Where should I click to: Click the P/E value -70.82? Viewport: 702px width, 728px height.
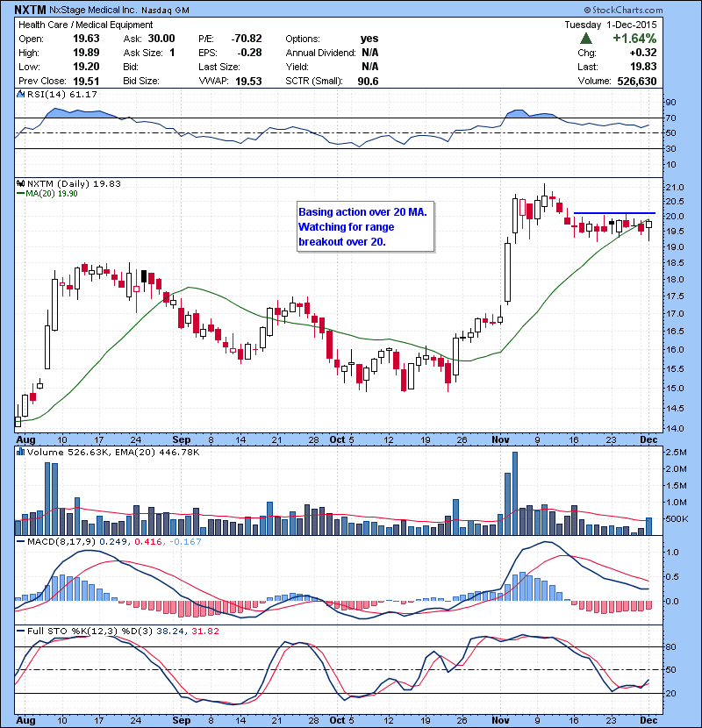[247, 39]
